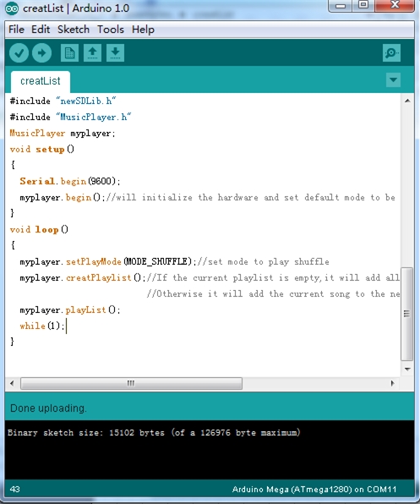
Task: Open a sketch using the Open icon
Action: coord(92,52)
